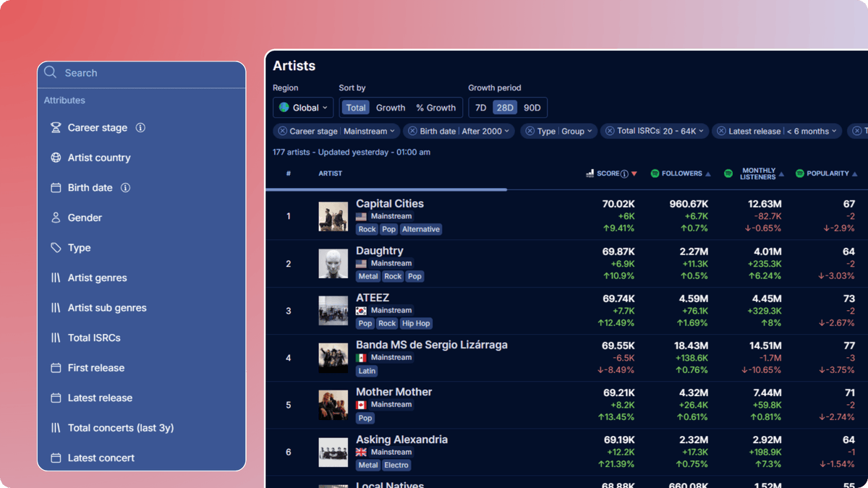Screen dimensions: 868x488
Task: Open the Group type dropdown
Action: (578, 131)
